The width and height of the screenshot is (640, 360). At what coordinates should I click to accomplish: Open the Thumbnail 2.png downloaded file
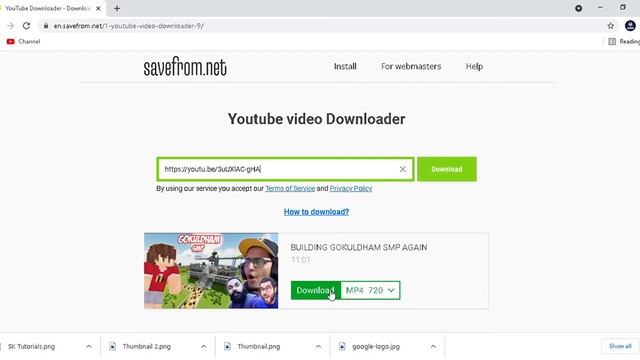click(147, 347)
